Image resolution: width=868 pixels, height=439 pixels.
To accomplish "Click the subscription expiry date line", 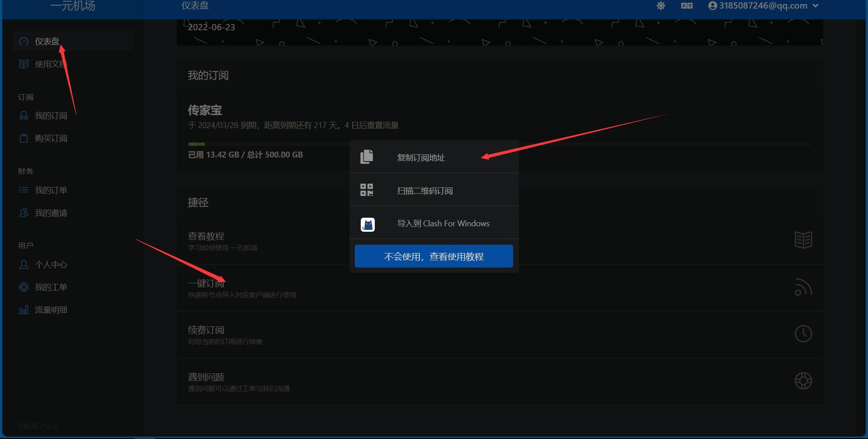I will pos(293,125).
